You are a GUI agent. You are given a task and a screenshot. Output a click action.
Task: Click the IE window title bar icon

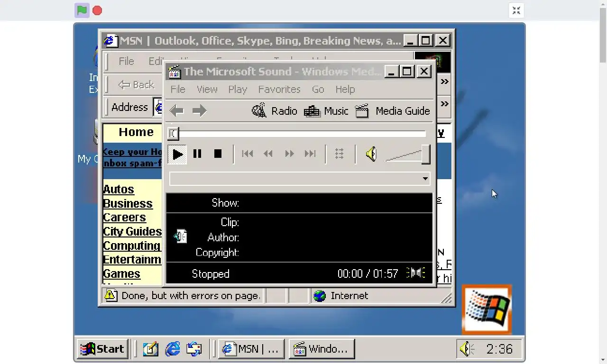(x=110, y=41)
